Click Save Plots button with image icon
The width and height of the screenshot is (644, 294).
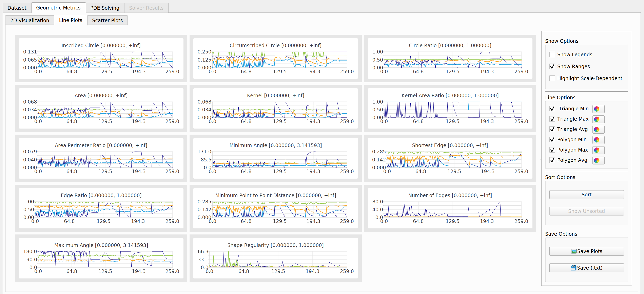coord(586,251)
